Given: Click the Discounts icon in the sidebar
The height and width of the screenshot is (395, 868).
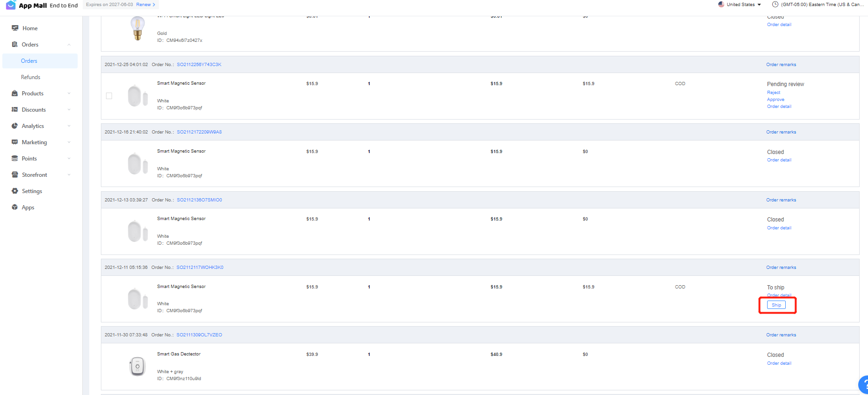Looking at the screenshot, I should tap(15, 109).
